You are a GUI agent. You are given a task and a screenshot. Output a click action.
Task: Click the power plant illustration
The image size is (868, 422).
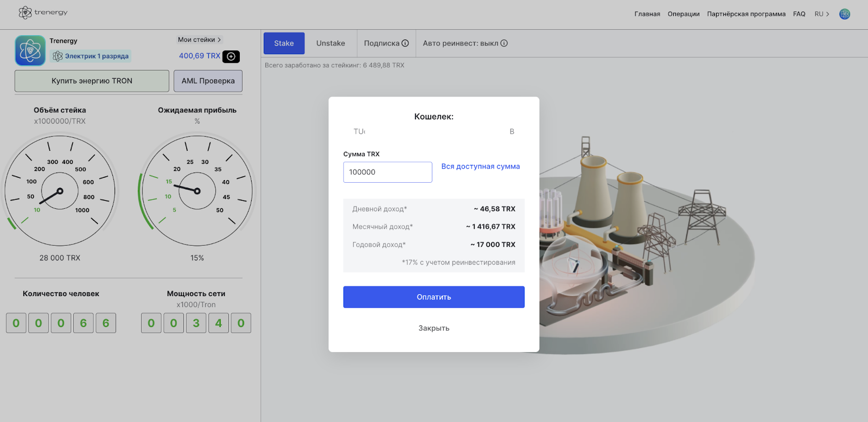point(646,244)
